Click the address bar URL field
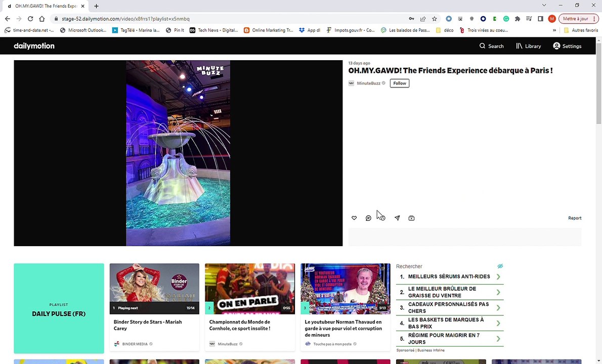Image resolution: width=602 pixels, height=364 pixels. (230, 19)
